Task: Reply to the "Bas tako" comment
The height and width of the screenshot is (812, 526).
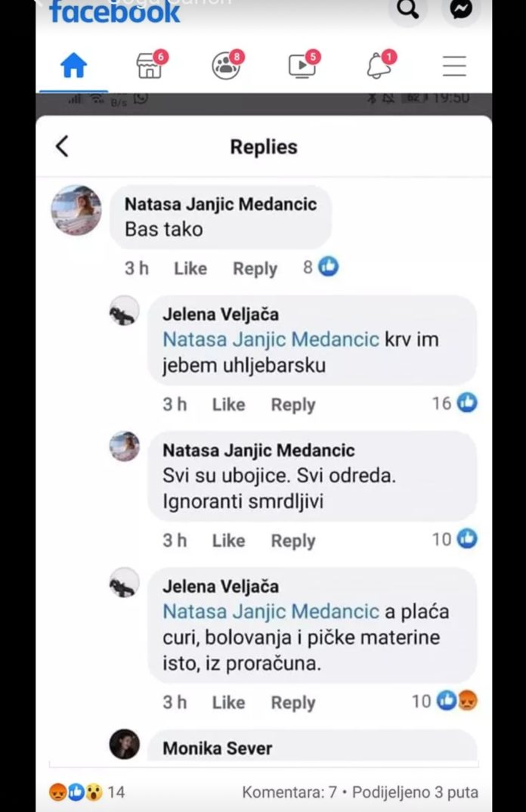Action: (255, 268)
